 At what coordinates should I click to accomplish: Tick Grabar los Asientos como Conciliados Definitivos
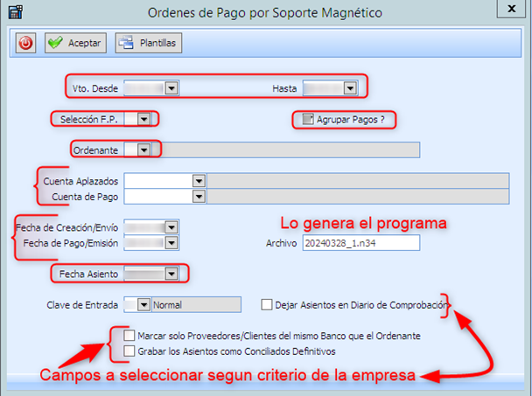coord(129,351)
